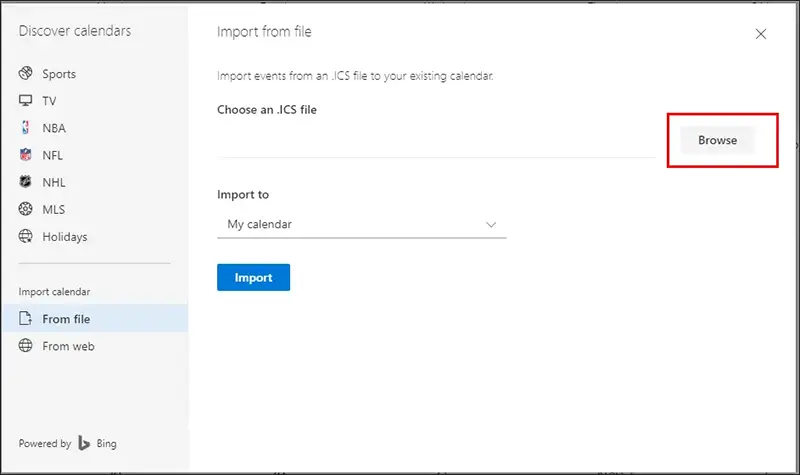Viewport: 800px width, 475px height.
Task: Close the Import from file dialog
Action: pyautogui.click(x=761, y=33)
